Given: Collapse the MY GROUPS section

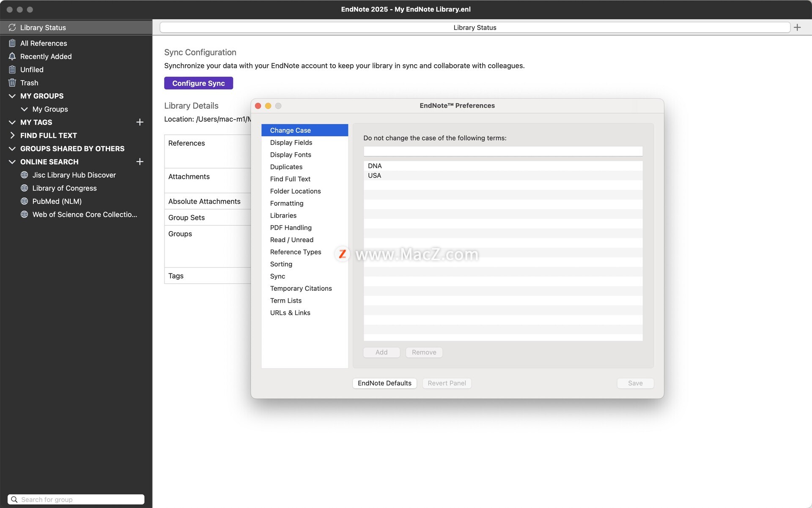Looking at the screenshot, I should pyautogui.click(x=12, y=96).
